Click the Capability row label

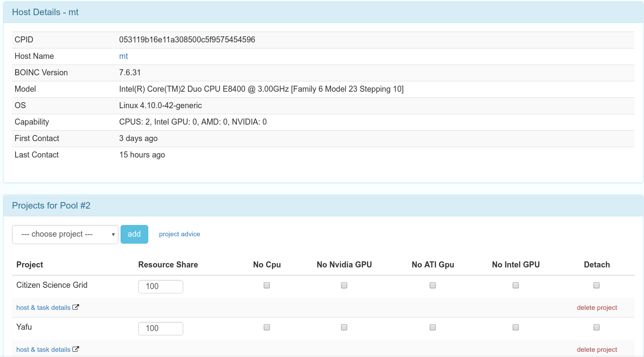[x=32, y=122]
